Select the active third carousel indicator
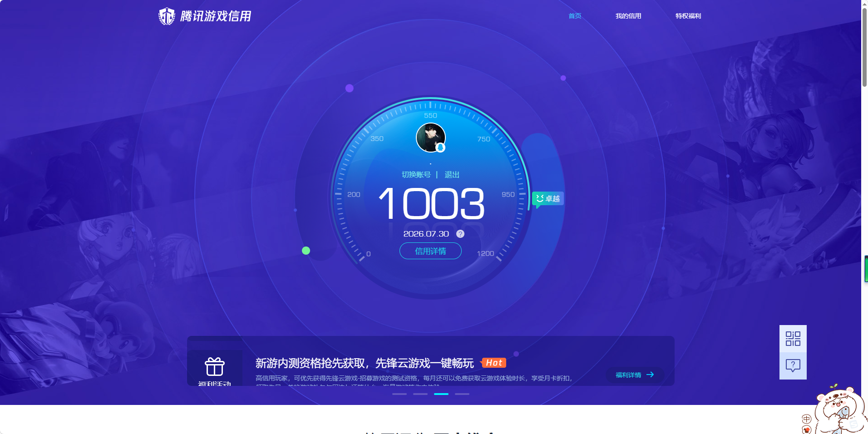The width and height of the screenshot is (868, 434). (x=441, y=394)
